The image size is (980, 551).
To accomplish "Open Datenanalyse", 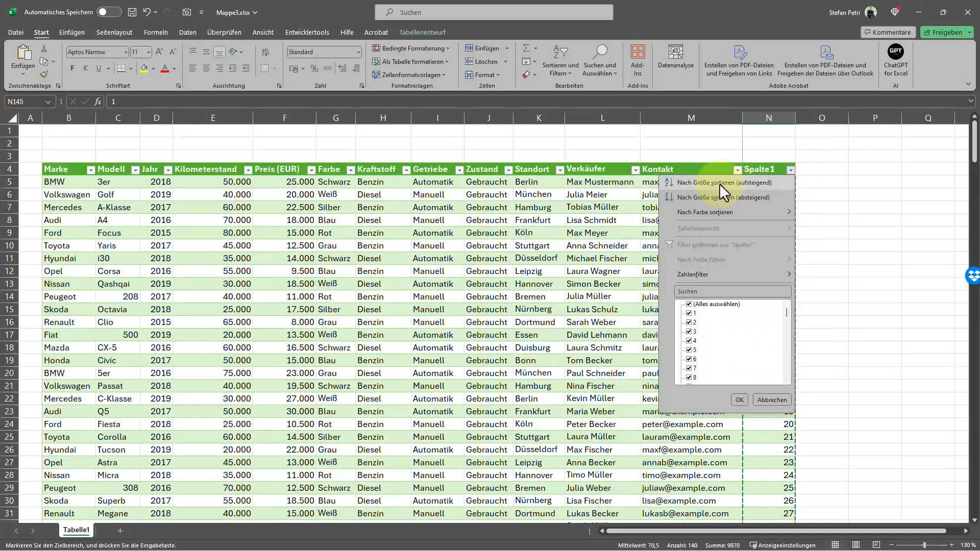I will (675, 57).
